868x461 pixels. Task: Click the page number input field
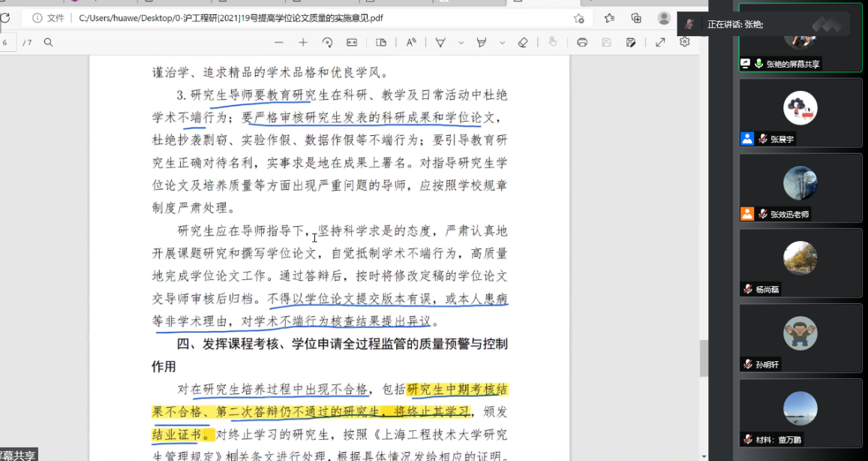6,43
